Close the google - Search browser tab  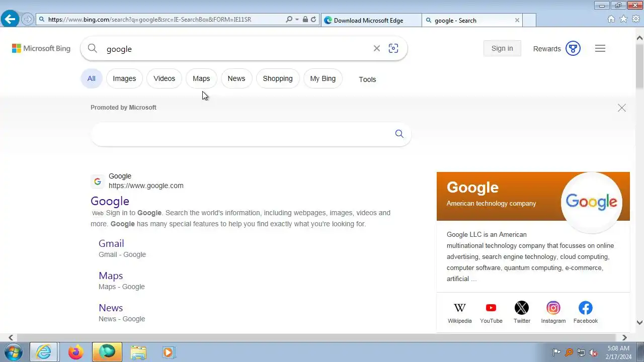[x=517, y=20]
